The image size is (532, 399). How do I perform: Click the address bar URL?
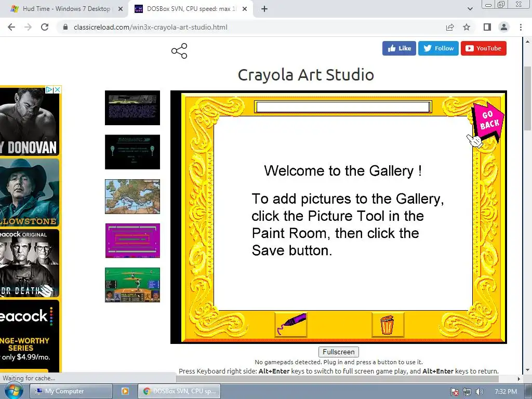(151, 27)
